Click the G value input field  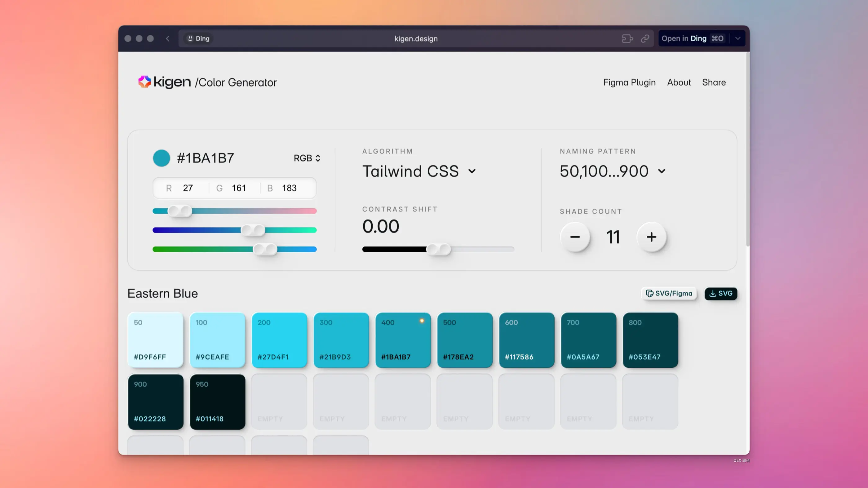tap(239, 188)
